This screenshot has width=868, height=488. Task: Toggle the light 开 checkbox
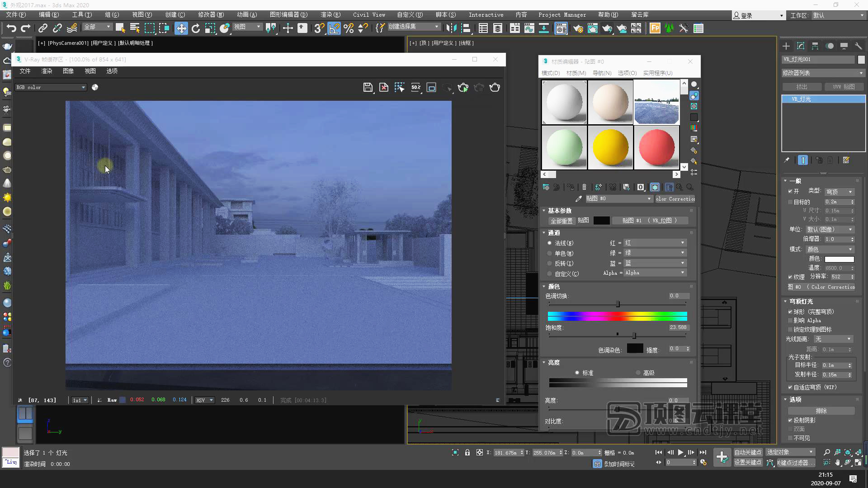790,191
